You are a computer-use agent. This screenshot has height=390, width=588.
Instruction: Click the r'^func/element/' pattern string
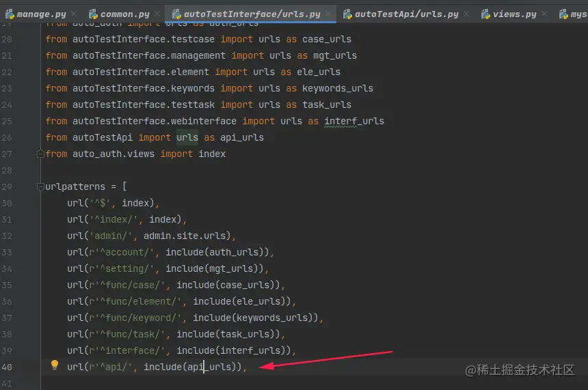point(135,302)
